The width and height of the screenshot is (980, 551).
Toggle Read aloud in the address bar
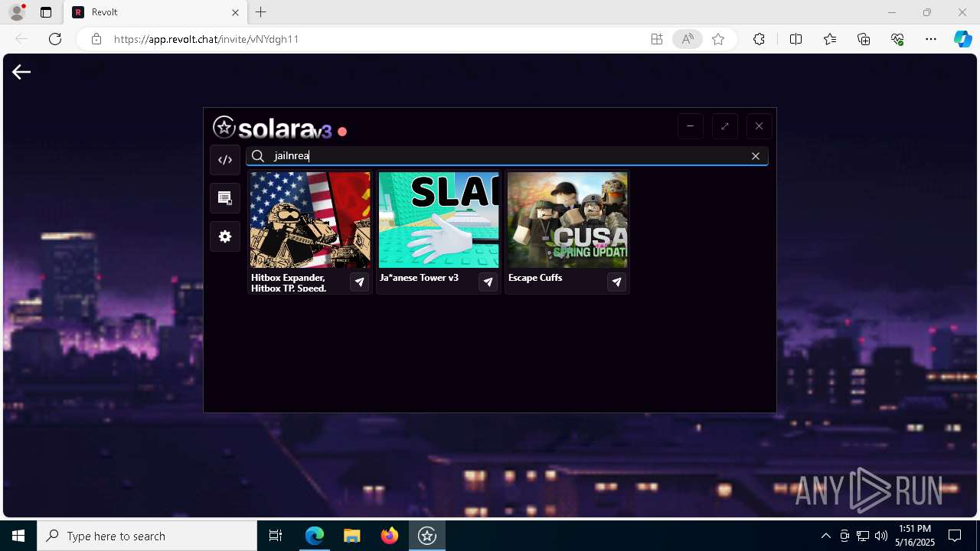pos(688,39)
